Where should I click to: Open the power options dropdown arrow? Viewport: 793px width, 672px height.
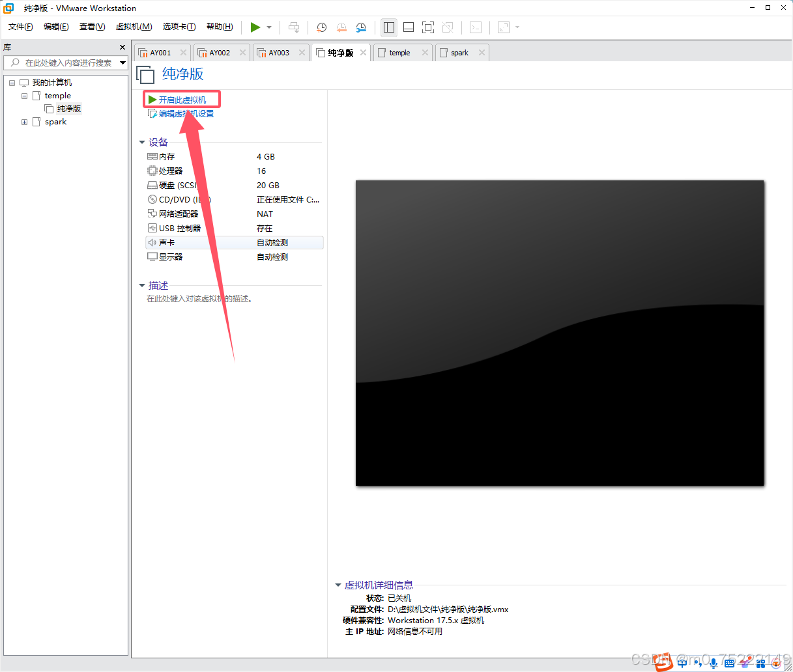point(269,27)
